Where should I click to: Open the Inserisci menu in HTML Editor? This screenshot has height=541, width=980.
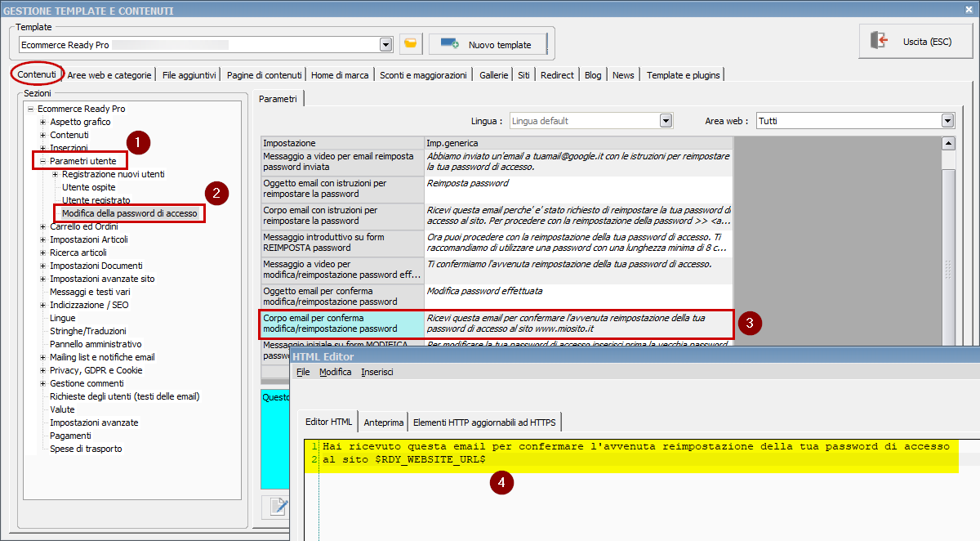point(377,372)
